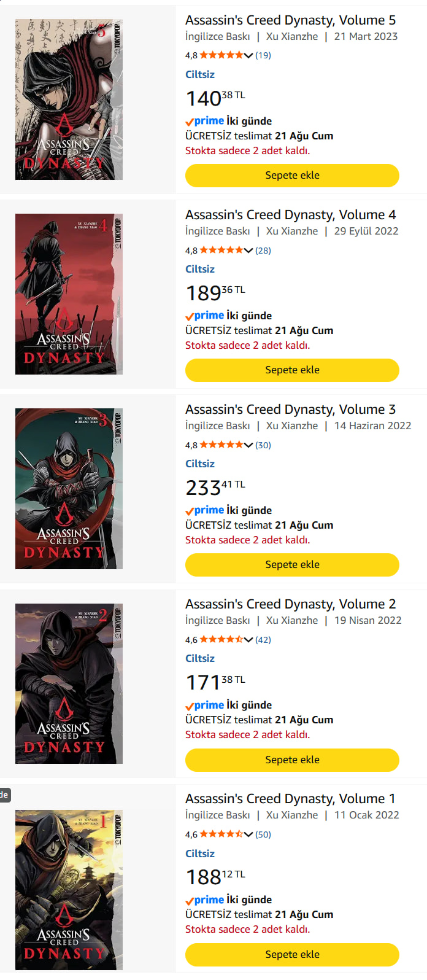Image resolution: width=427 pixels, height=980 pixels.
Task: Open star rating icons for Volume 5
Action: point(221,55)
